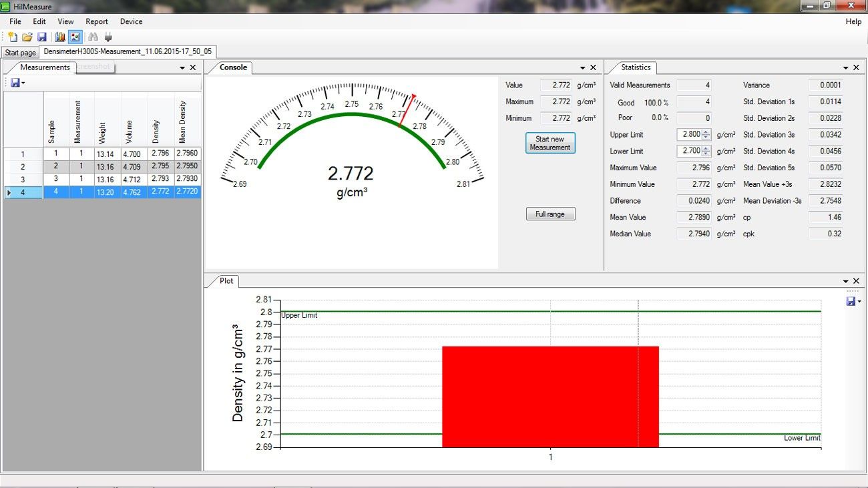Open the Console panel options dropdown arrow
Screen dimensions: 868x488
coord(582,68)
